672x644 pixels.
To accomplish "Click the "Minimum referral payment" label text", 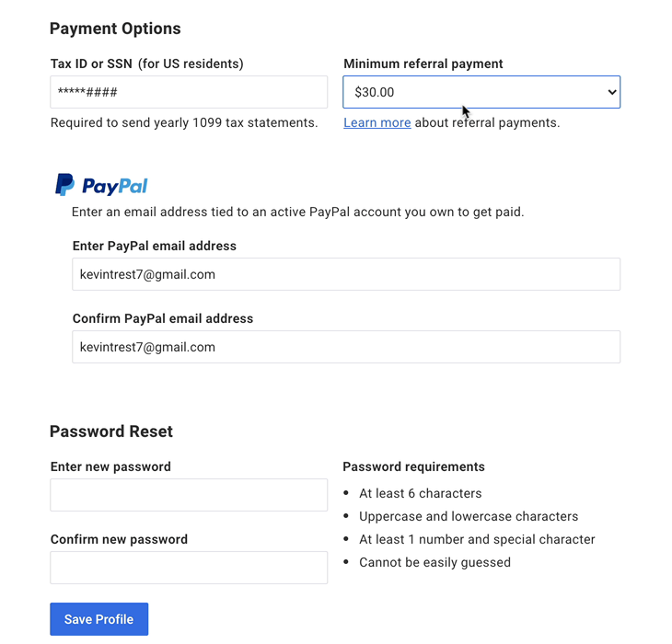I will (x=423, y=63).
